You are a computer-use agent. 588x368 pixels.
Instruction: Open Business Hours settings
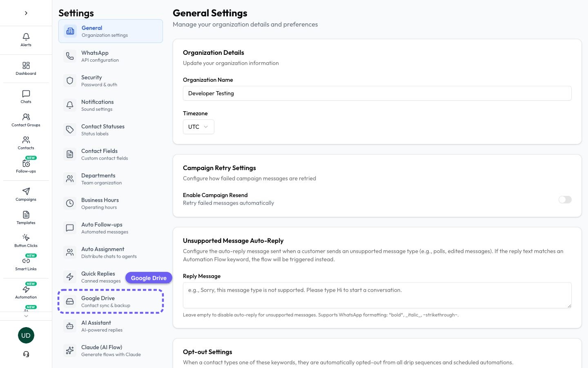(111, 203)
